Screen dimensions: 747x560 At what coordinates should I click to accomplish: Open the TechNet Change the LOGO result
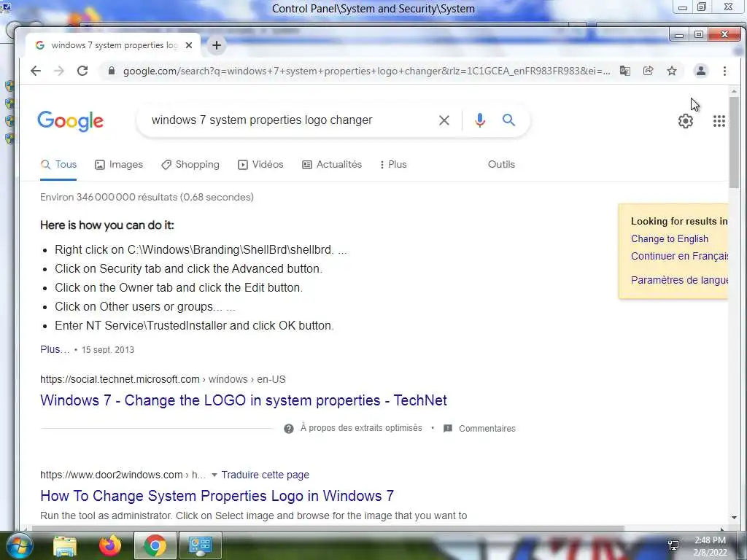point(244,400)
